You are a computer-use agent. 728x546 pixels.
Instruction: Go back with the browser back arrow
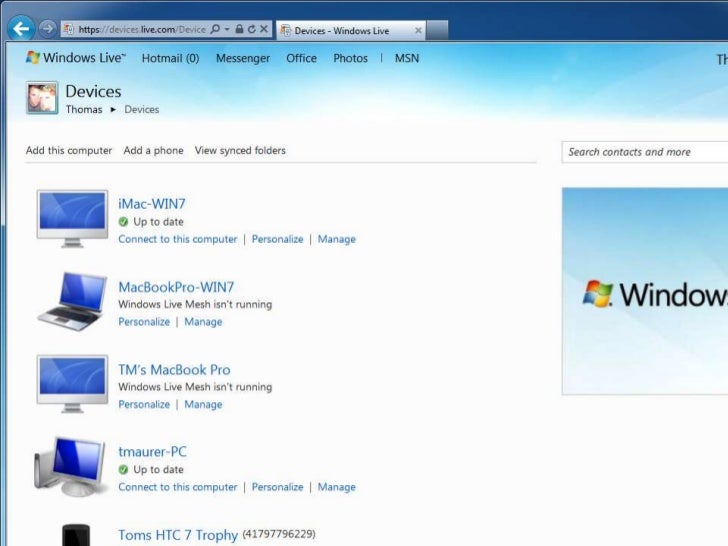point(21,29)
